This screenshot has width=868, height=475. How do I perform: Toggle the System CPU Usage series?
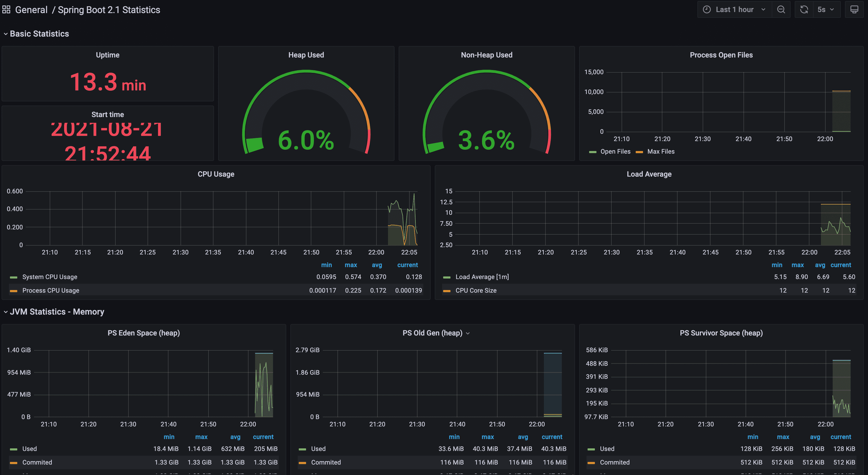pyautogui.click(x=49, y=277)
